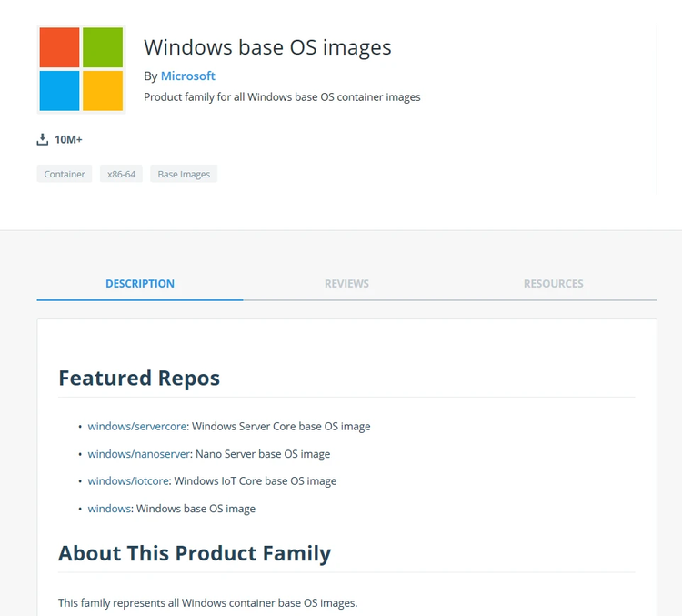
Task: Select the Container tag chip
Action: (65, 174)
